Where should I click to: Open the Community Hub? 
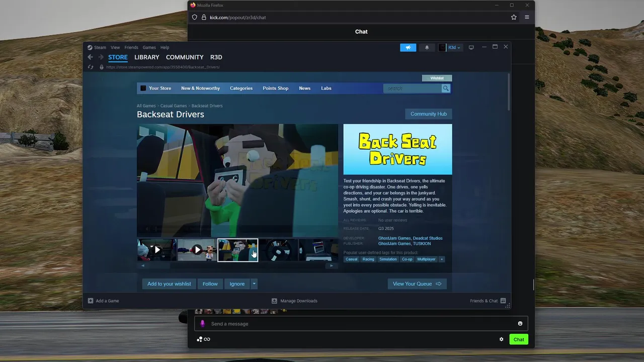[429, 114]
